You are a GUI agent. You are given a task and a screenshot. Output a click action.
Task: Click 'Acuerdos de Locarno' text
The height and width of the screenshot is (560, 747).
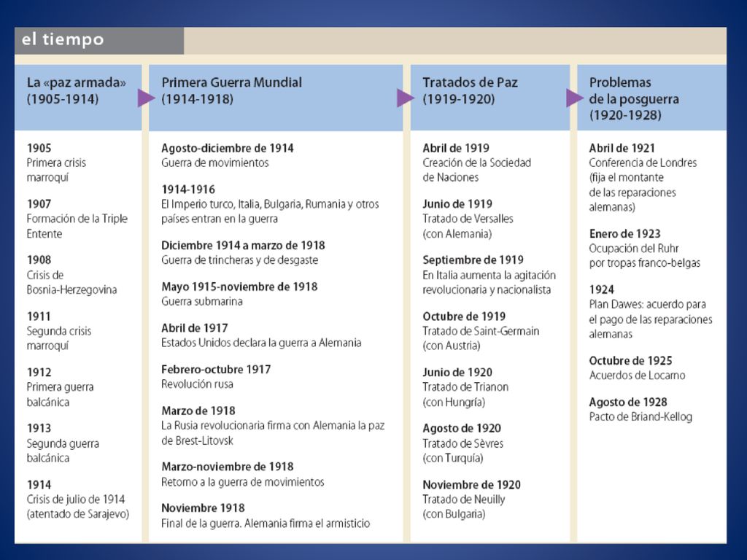(637, 376)
